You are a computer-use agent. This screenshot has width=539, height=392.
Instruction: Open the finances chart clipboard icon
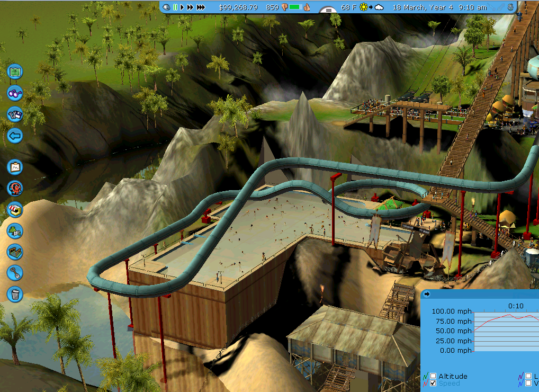(15, 167)
